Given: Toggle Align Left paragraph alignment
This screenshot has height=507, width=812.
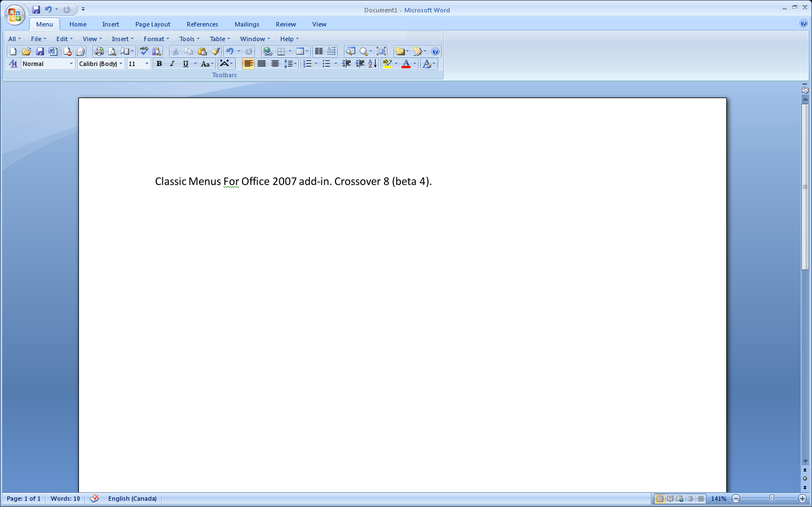Looking at the screenshot, I should click(x=248, y=64).
